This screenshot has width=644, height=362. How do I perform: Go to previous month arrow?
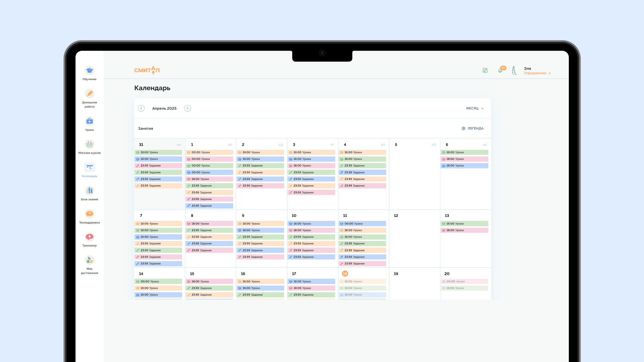click(x=141, y=108)
